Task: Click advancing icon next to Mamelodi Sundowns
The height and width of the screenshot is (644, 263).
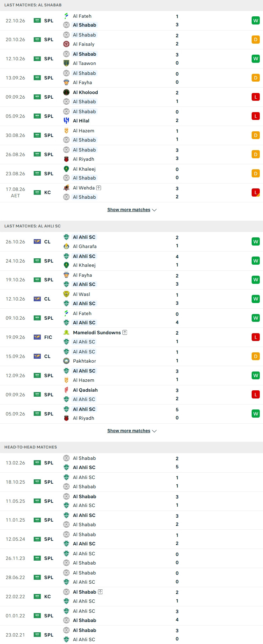Action: pyautogui.click(x=125, y=332)
